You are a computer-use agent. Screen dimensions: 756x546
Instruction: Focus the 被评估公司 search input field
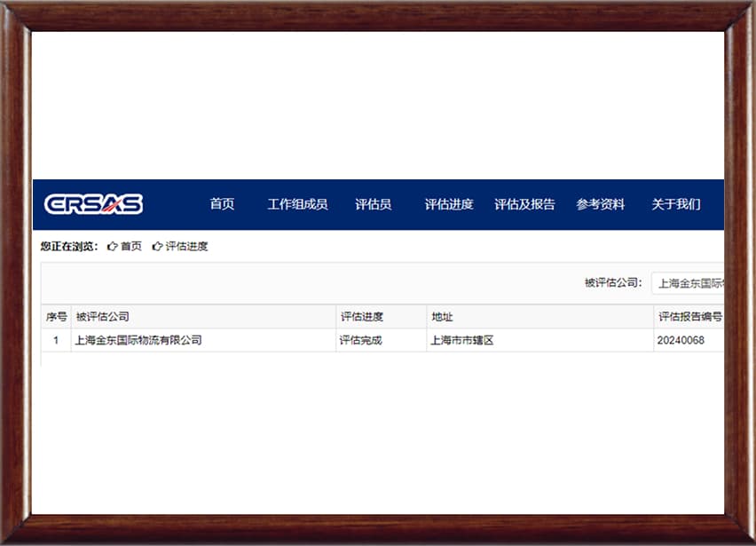tap(688, 283)
